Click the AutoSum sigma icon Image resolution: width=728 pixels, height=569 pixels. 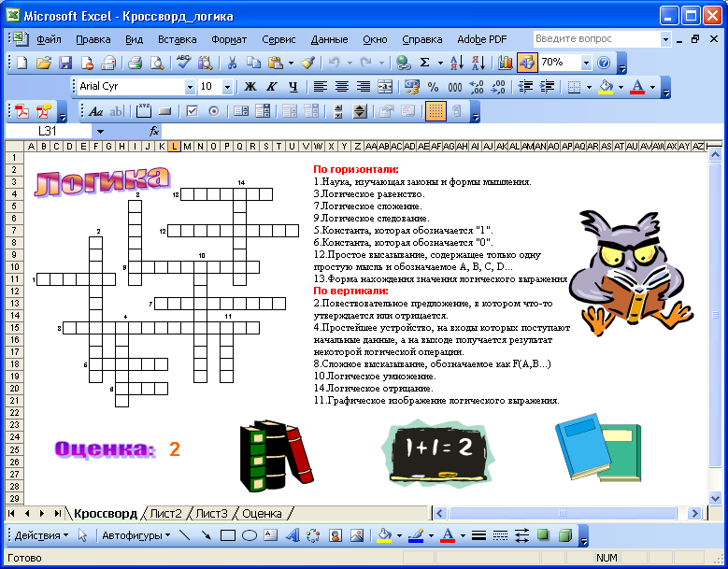click(425, 63)
